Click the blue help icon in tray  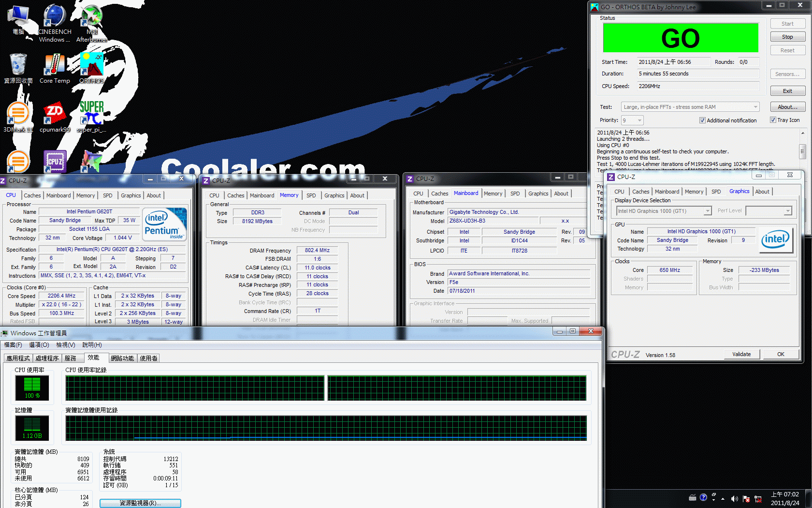pyautogui.click(x=703, y=497)
